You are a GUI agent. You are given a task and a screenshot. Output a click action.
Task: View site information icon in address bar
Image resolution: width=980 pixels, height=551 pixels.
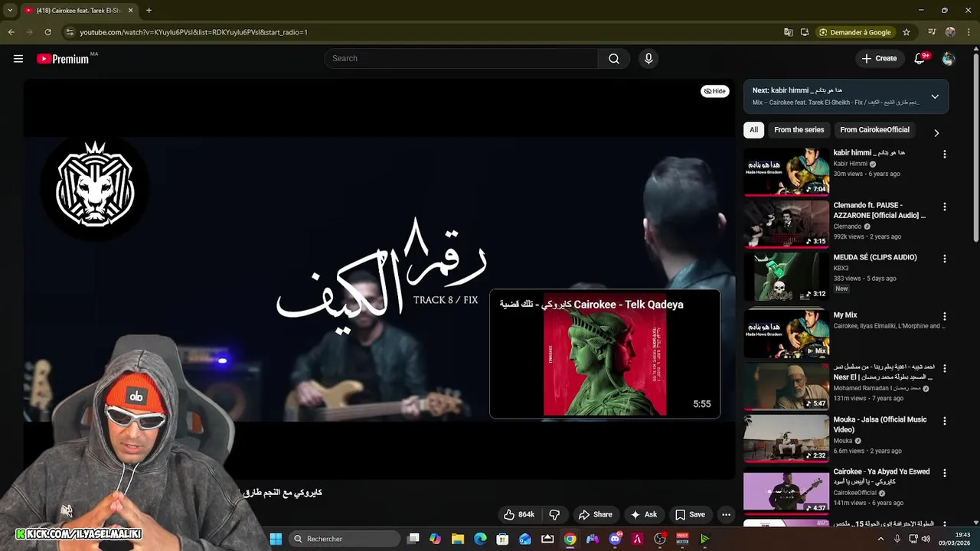click(x=70, y=32)
